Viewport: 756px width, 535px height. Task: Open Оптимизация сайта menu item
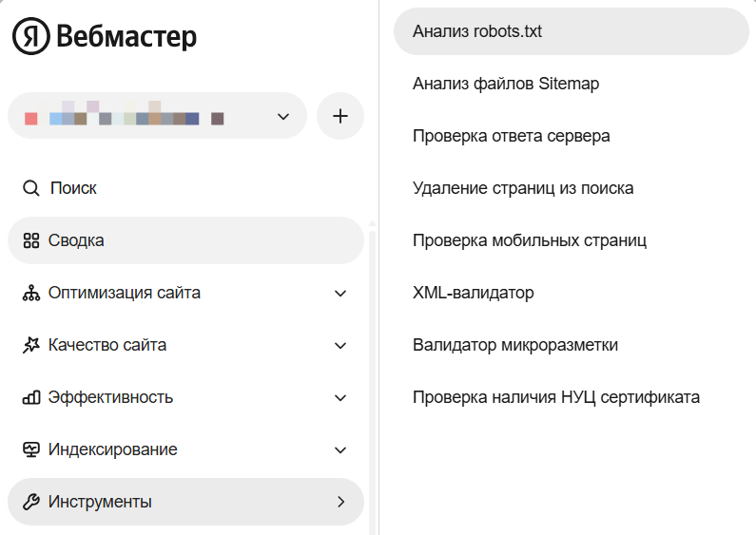185,293
